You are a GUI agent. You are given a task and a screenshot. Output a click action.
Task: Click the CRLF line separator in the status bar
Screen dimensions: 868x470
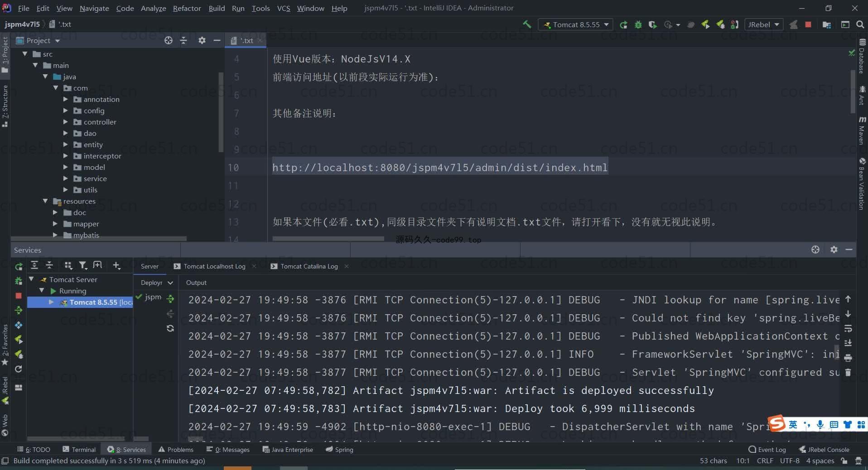(765, 461)
